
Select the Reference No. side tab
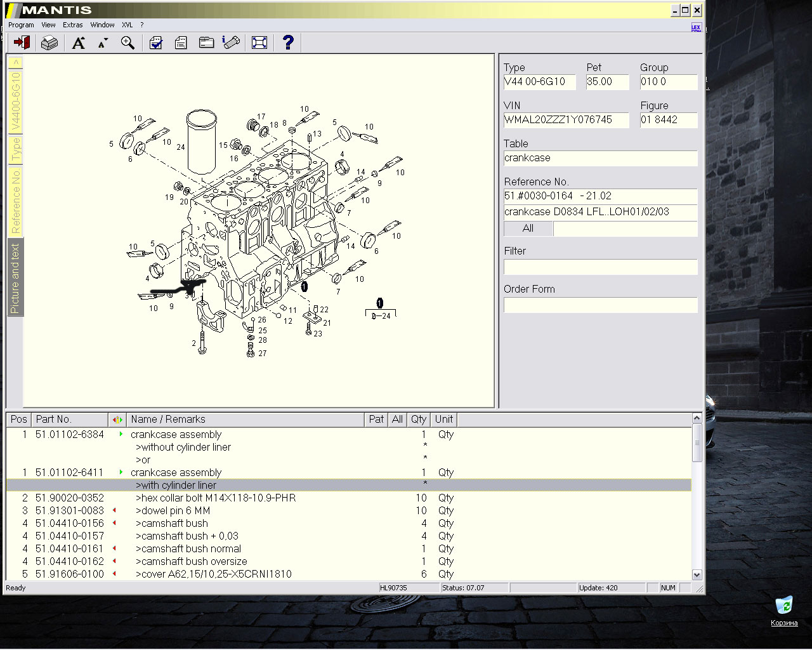(15, 201)
